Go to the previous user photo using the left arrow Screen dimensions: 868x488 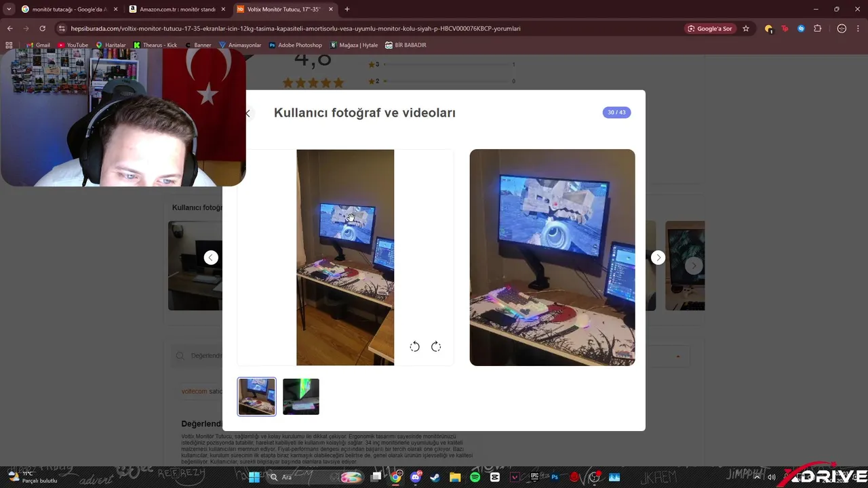point(211,258)
